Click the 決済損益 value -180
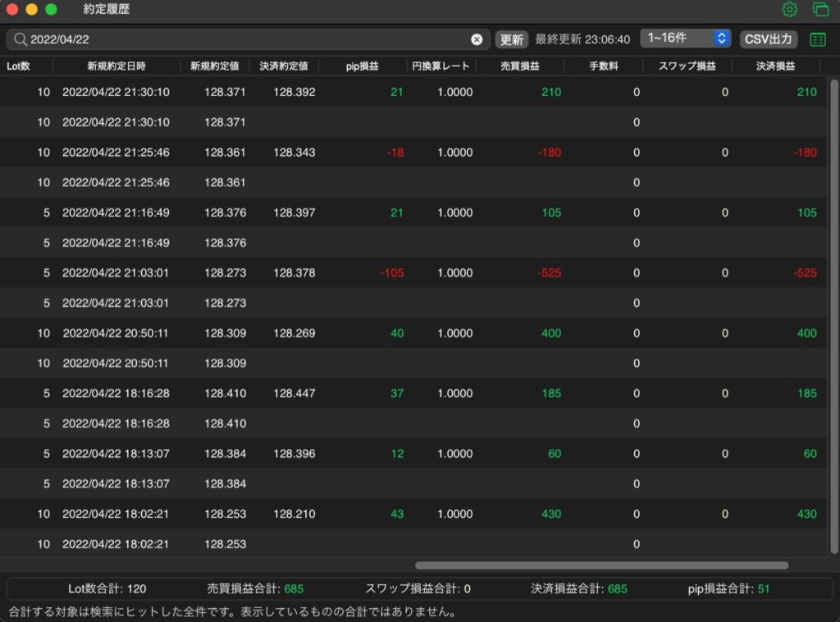Image resolution: width=840 pixels, height=622 pixels. coord(805,152)
